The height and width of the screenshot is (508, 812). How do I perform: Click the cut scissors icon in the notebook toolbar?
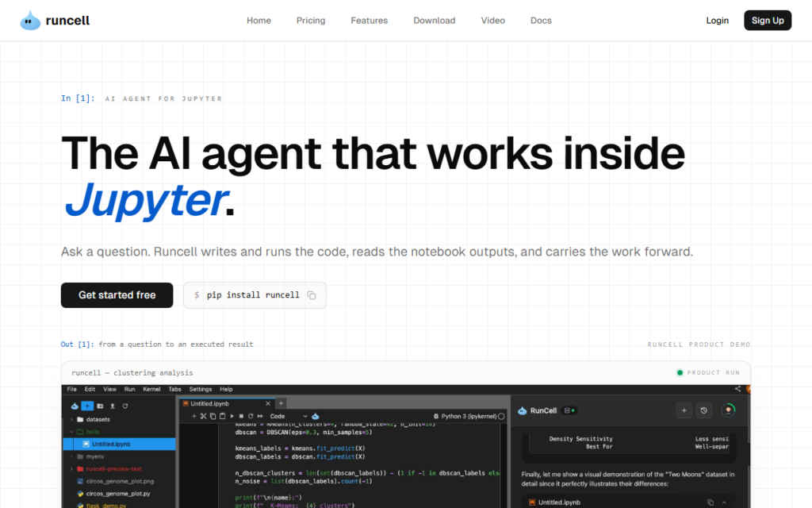(204, 416)
